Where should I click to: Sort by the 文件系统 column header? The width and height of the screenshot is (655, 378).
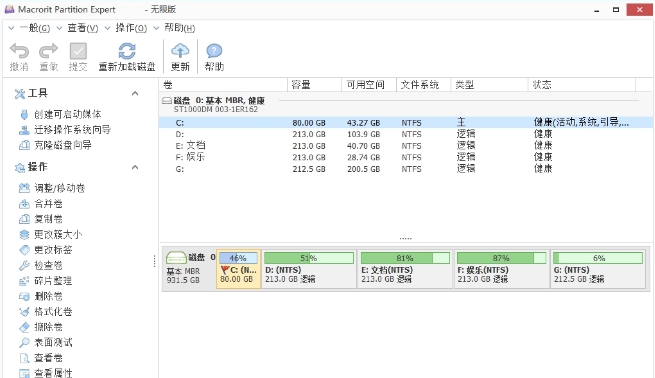(x=424, y=85)
